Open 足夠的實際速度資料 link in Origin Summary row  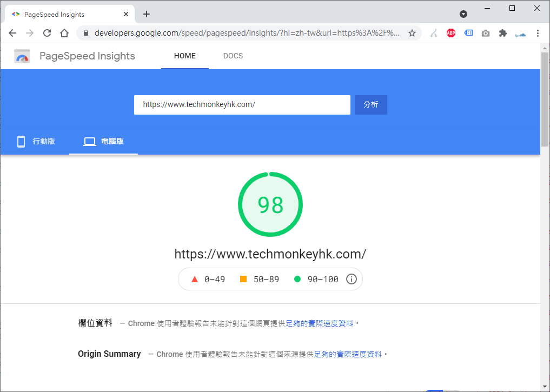[x=348, y=354]
